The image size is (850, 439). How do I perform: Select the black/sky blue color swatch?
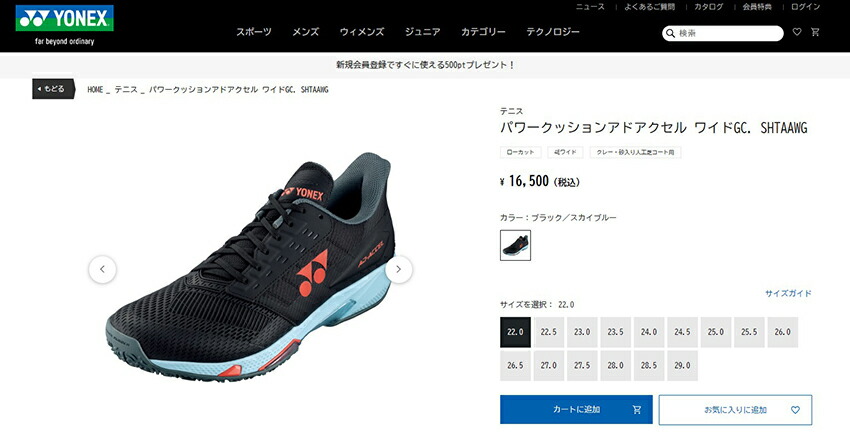516,246
